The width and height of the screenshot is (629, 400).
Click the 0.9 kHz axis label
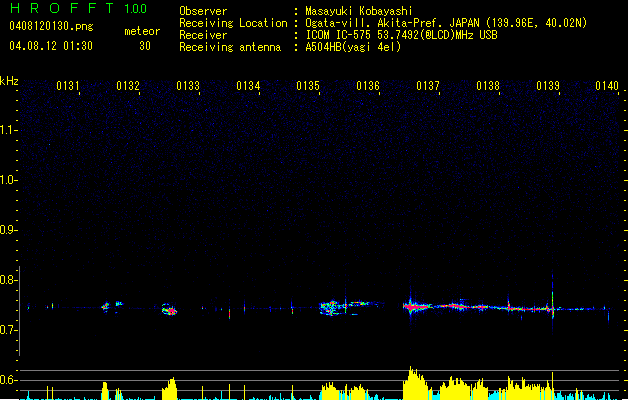coord(9,230)
